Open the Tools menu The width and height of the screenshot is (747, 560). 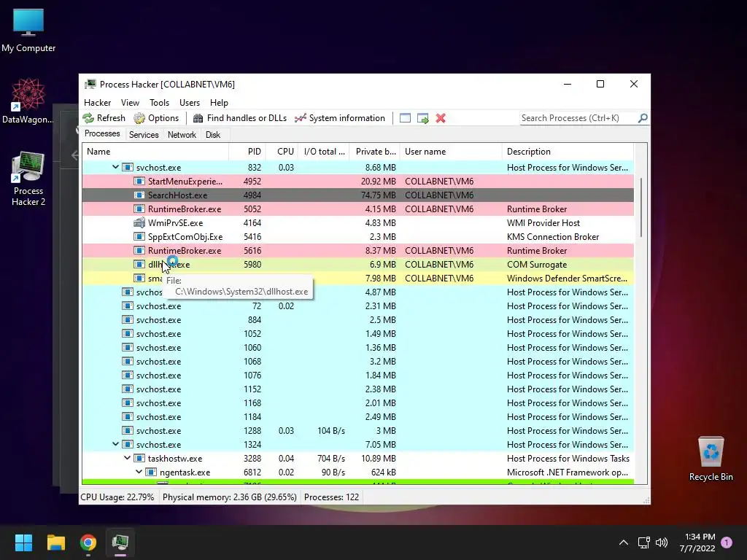pyautogui.click(x=159, y=102)
